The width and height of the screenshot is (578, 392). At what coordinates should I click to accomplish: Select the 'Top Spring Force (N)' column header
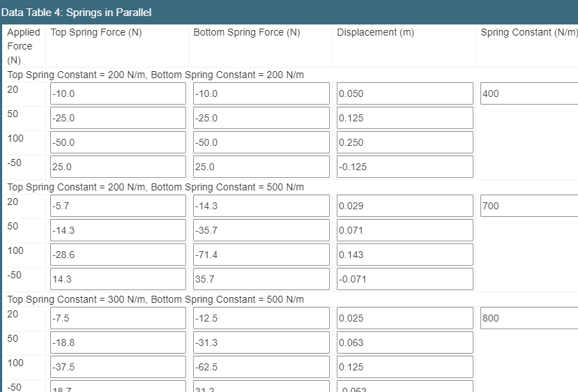click(96, 33)
